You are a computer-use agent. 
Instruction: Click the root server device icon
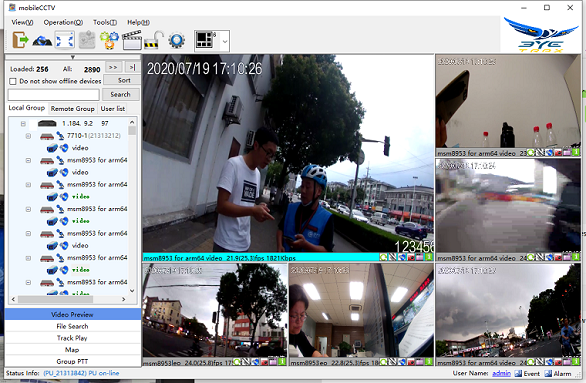click(47, 123)
